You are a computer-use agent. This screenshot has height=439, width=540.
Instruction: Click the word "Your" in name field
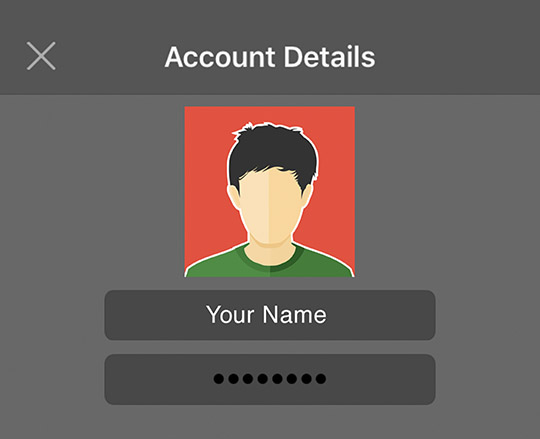click(230, 314)
